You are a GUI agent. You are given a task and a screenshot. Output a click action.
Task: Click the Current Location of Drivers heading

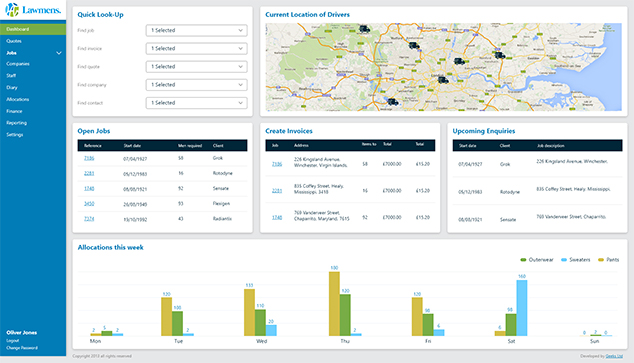pos(307,15)
